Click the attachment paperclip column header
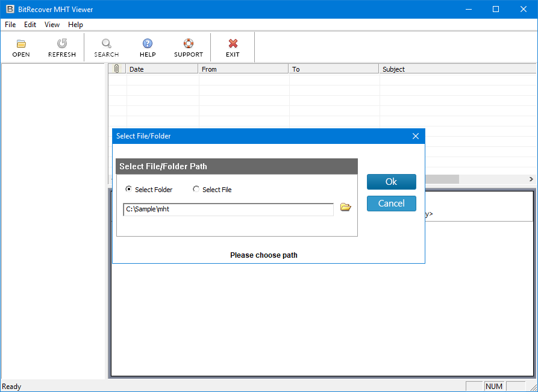Image resolution: width=538 pixels, height=392 pixels. tap(117, 69)
